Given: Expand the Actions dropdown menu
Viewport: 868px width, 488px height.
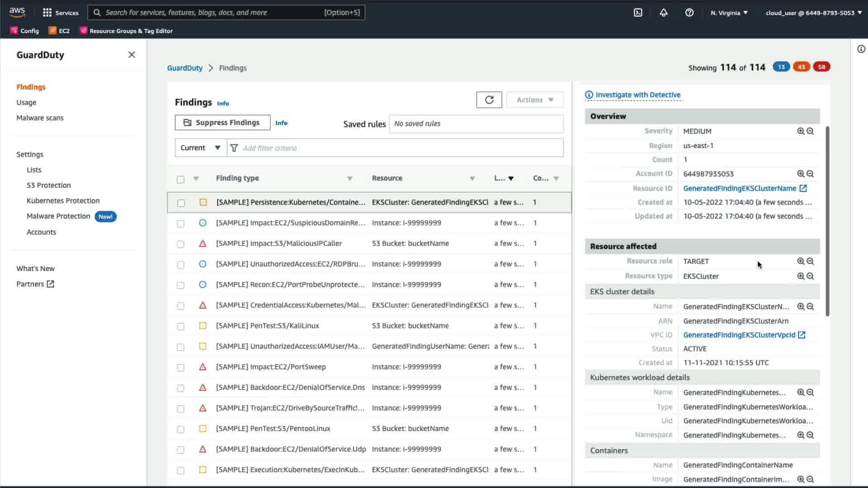Looking at the screenshot, I should tap(535, 100).
